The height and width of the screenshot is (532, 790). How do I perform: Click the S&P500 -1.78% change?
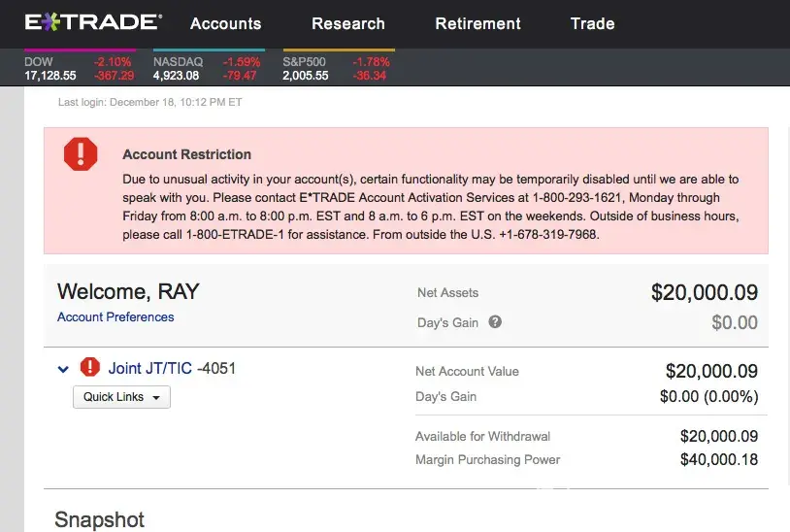coord(372,62)
